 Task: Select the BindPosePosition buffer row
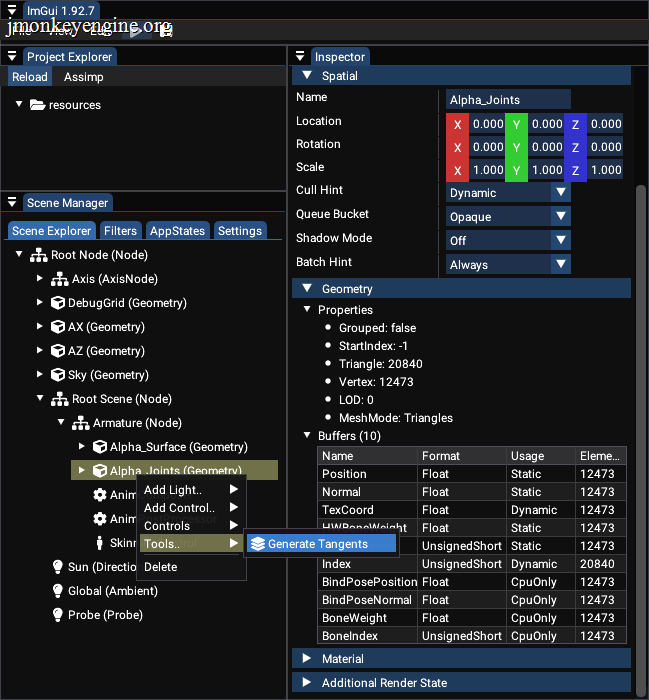472,582
